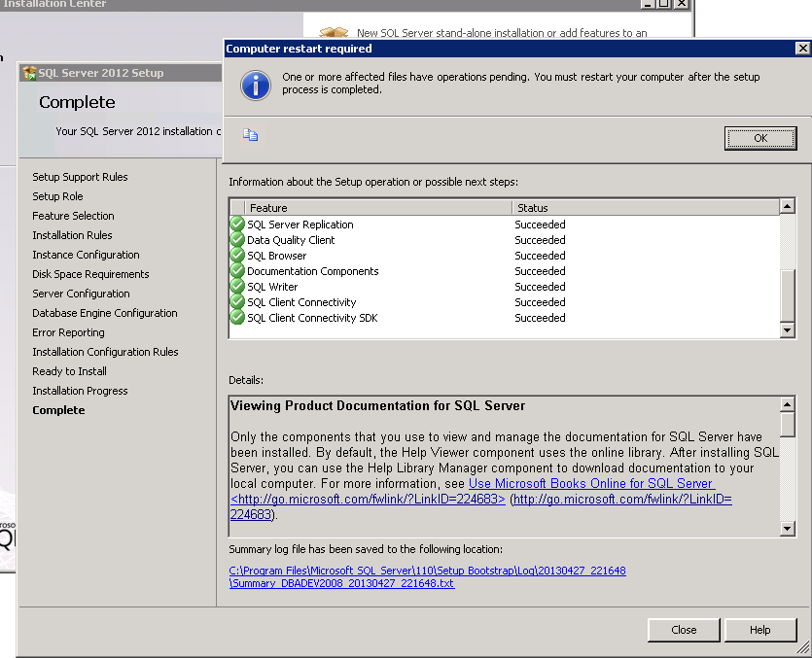
Task: Click green check icon beside SQL Client Connectivity
Action: (237, 302)
